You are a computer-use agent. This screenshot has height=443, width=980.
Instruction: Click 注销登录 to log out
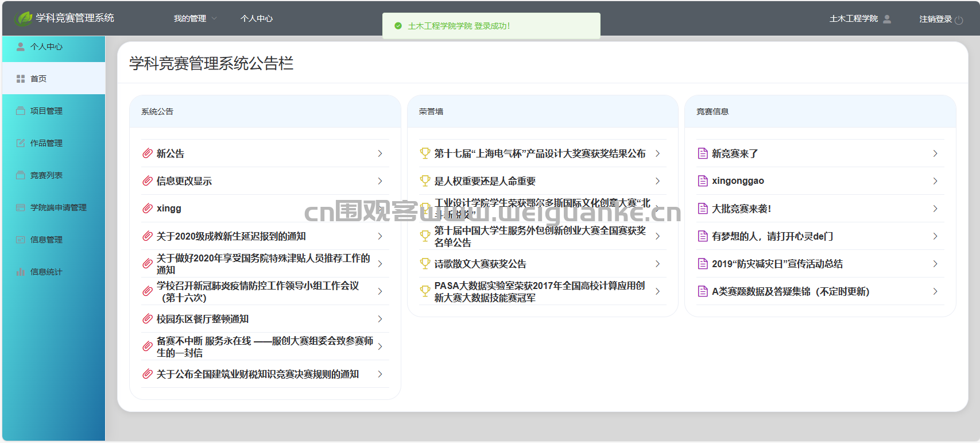pos(935,19)
